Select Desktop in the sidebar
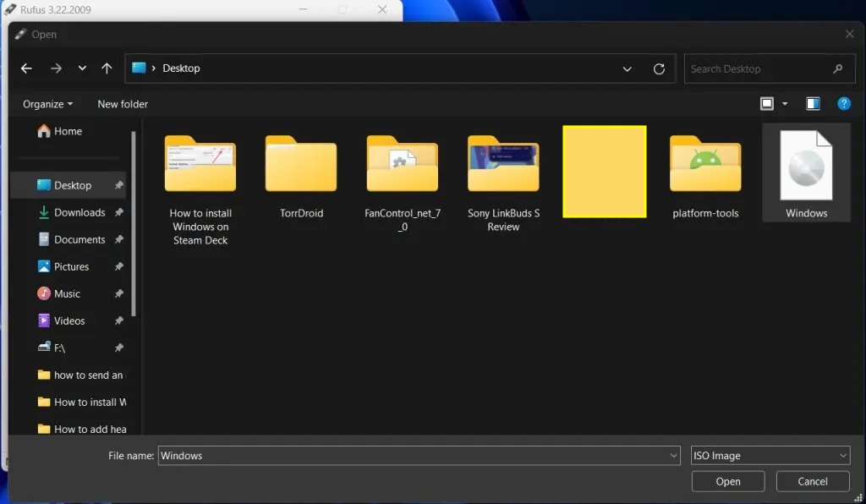Viewport: 866px width, 504px height. [x=69, y=185]
